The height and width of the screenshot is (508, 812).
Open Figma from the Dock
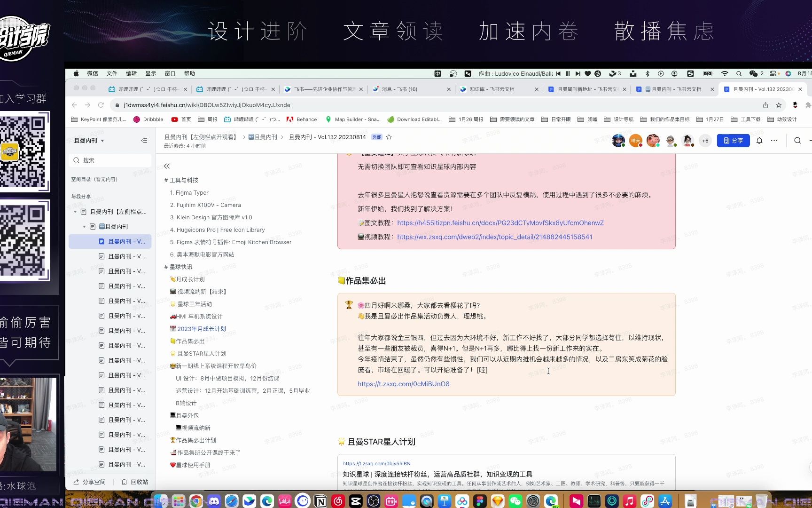(480, 501)
